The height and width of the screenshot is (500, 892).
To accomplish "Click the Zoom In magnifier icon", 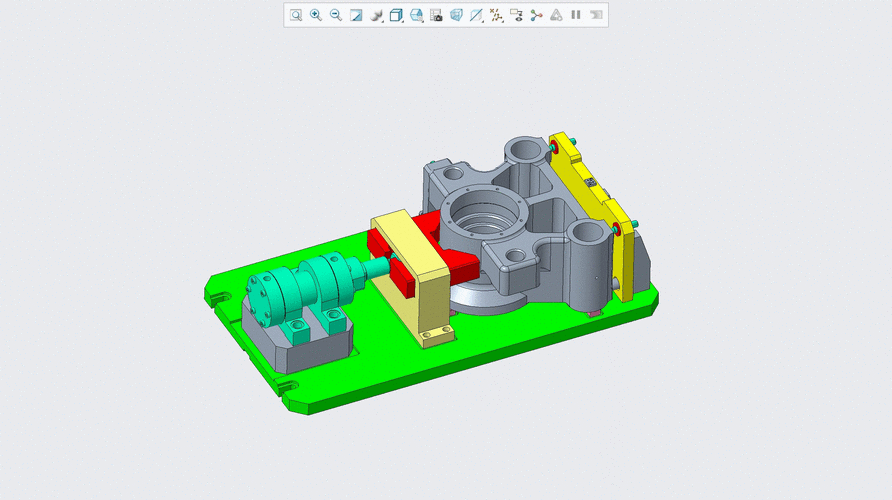I will point(316,15).
